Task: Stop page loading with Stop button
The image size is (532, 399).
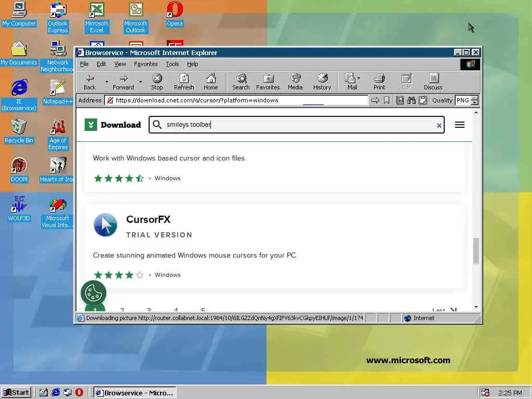Action: 157,82
